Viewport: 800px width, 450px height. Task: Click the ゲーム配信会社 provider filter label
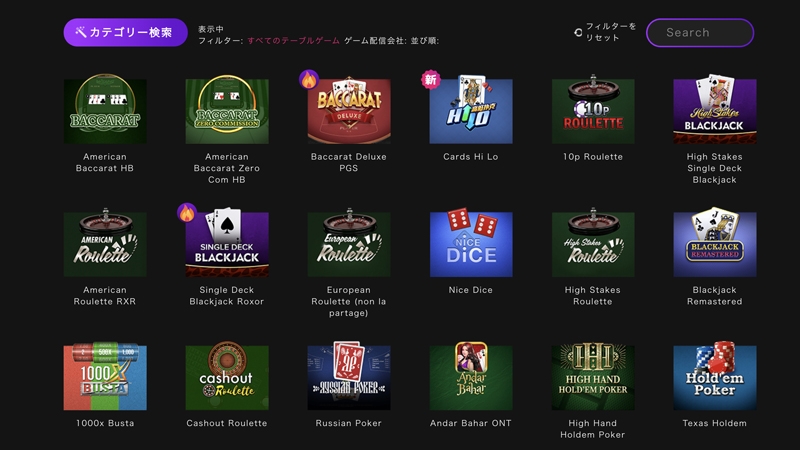pyautogui.click(x=376, y=41)
